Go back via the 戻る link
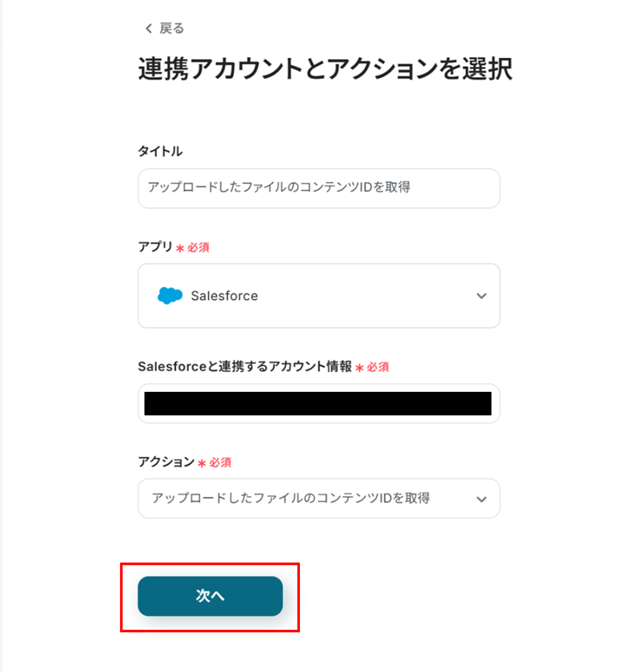Screen dimensions: 641x672 [171, 29]
